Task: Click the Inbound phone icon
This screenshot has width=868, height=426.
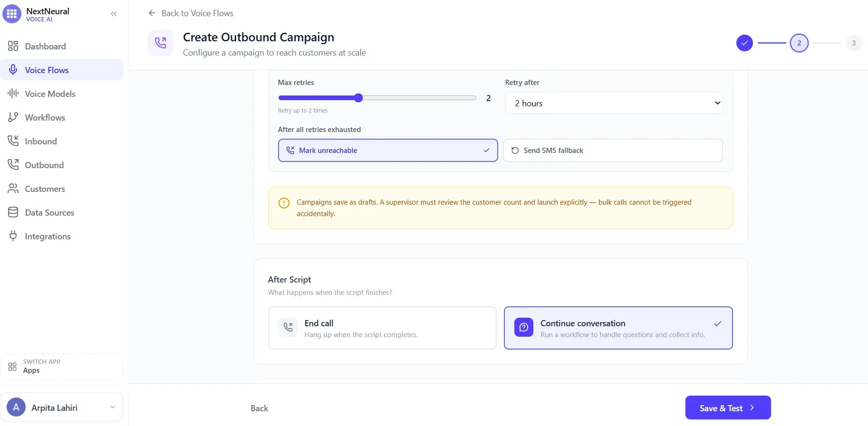Action: 13,141
